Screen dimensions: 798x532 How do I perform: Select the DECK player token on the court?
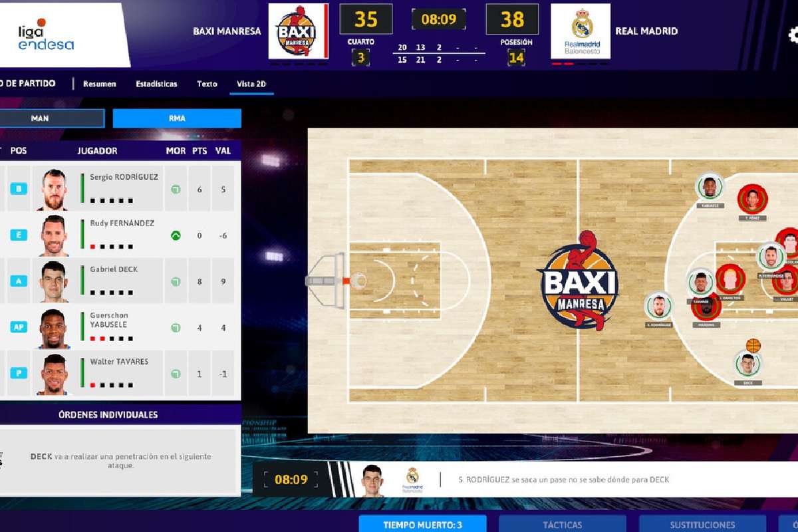[748, 364]
